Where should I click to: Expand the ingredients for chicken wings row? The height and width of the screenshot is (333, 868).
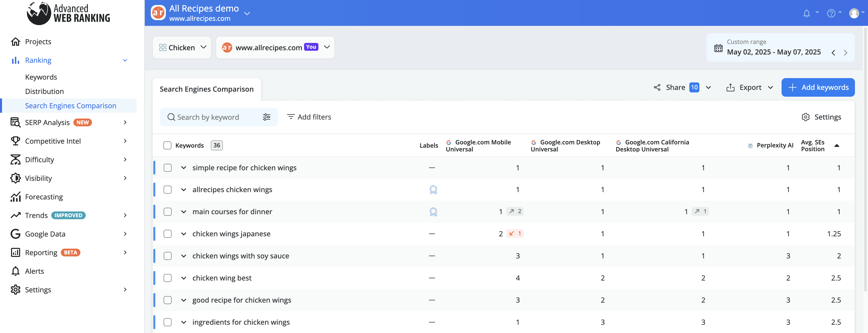click(184, 322)
